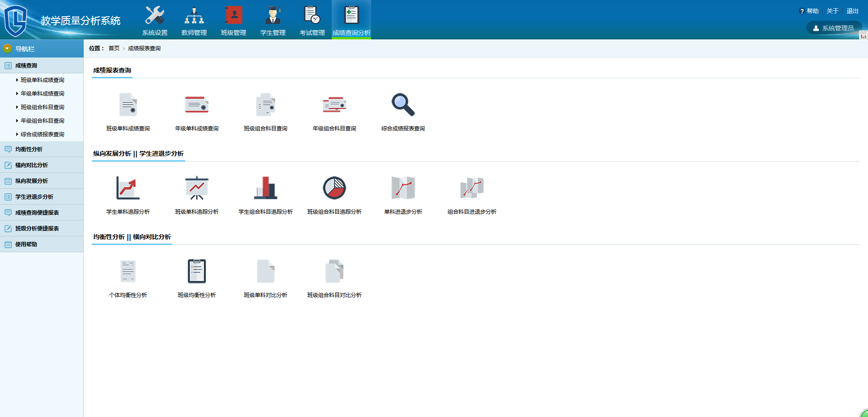The image size is (868, 417).
Task: Open 班级单科对比分析 blank page icon
Action: point(266,271)
